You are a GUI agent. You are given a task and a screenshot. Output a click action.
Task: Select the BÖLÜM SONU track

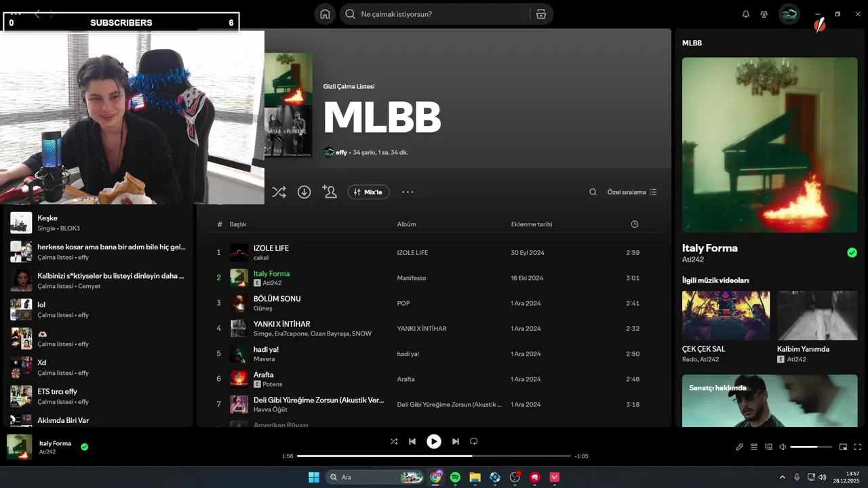(277, 298)
